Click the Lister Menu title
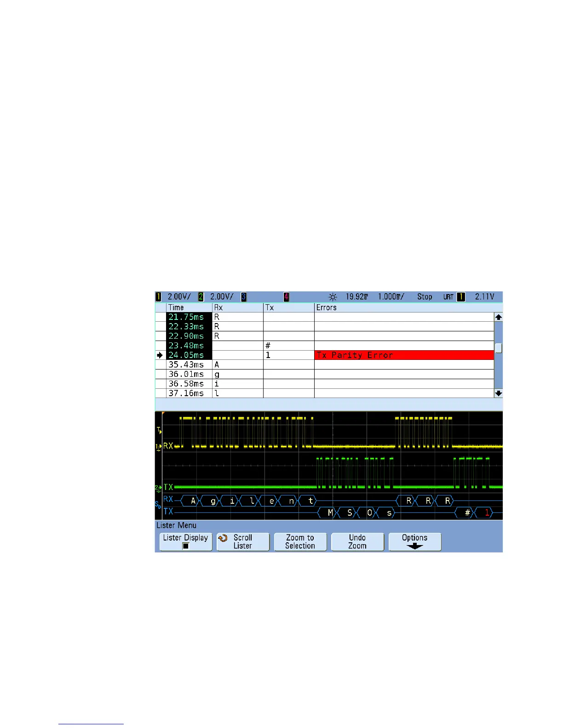This screenshot has width=563, height=728. pos(176,525)
